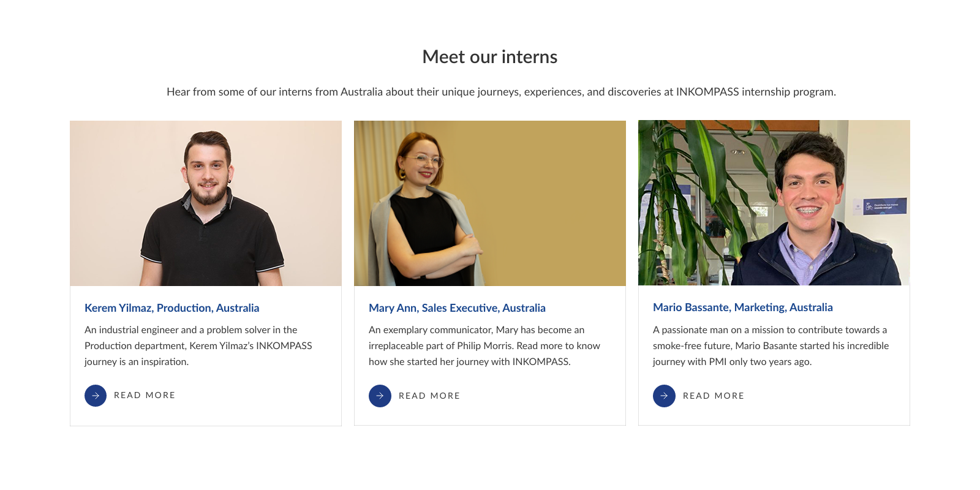Select Mario Bassante's portrait photo

(774, 203)
